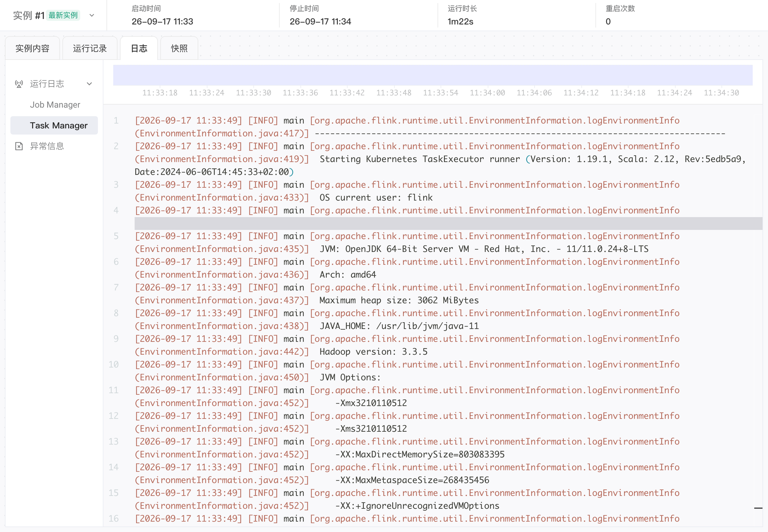The image size is (768, 532).
Task: Click the text 'OS current user: flink'
Action: point(376,198)
